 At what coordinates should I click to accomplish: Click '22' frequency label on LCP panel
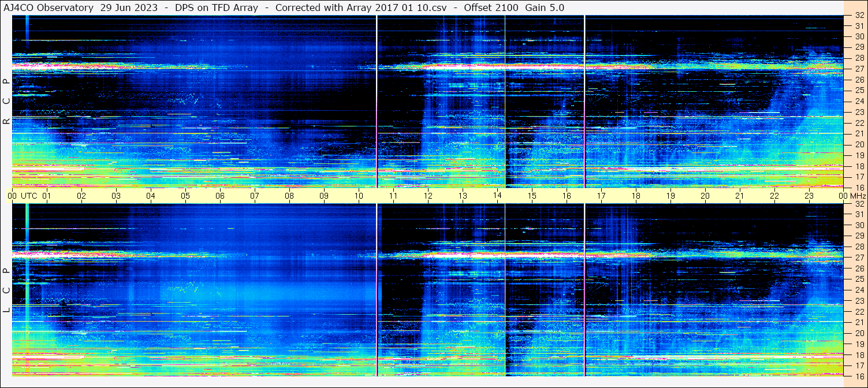(x=859, y=312)
